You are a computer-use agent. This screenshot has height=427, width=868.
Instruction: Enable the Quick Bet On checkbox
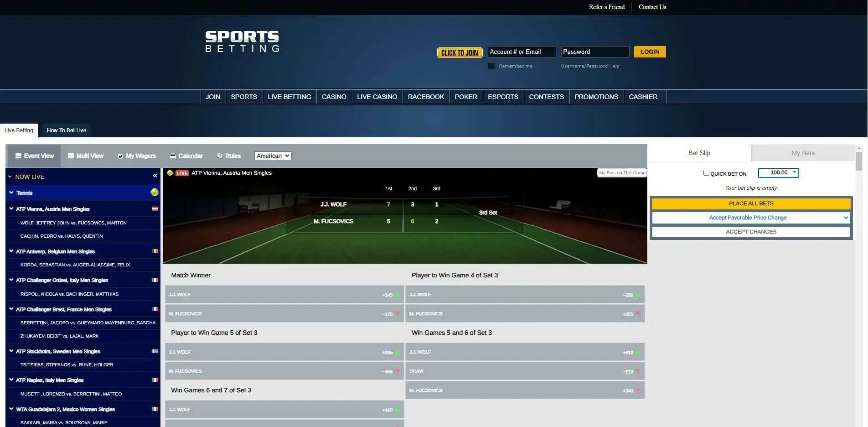(x=706, y=173)
